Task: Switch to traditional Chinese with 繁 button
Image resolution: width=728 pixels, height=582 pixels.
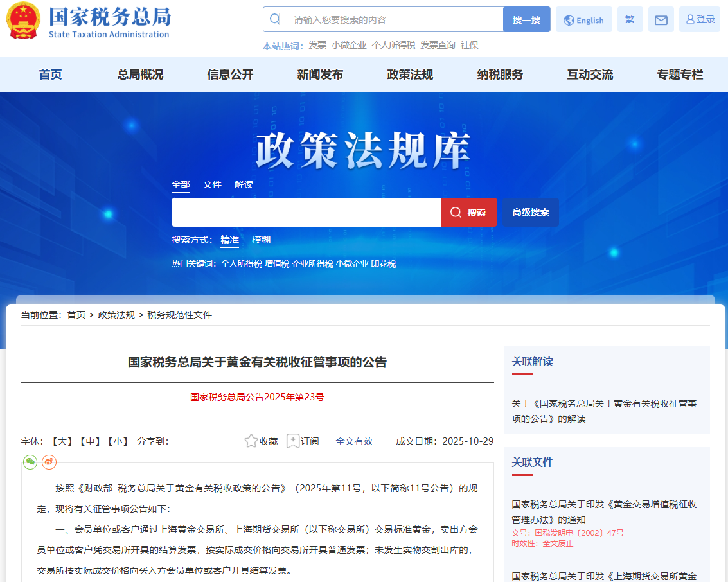Action: 630,20
